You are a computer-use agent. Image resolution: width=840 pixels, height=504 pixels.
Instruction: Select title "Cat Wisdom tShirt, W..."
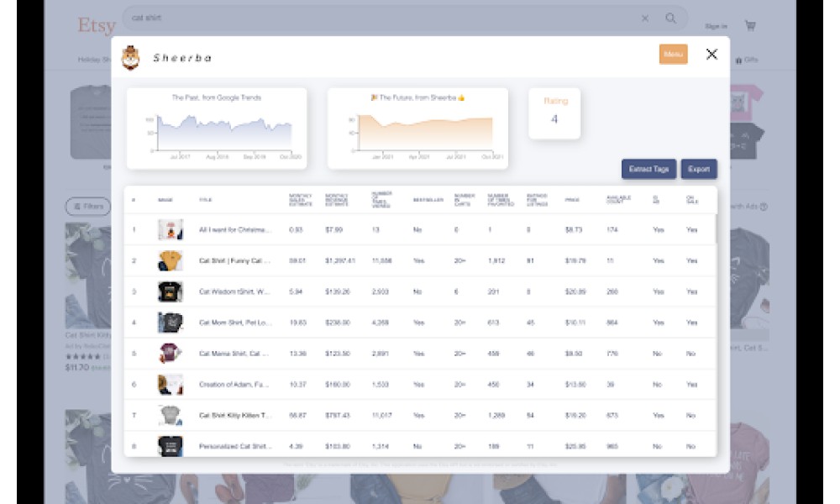[234, 292]
